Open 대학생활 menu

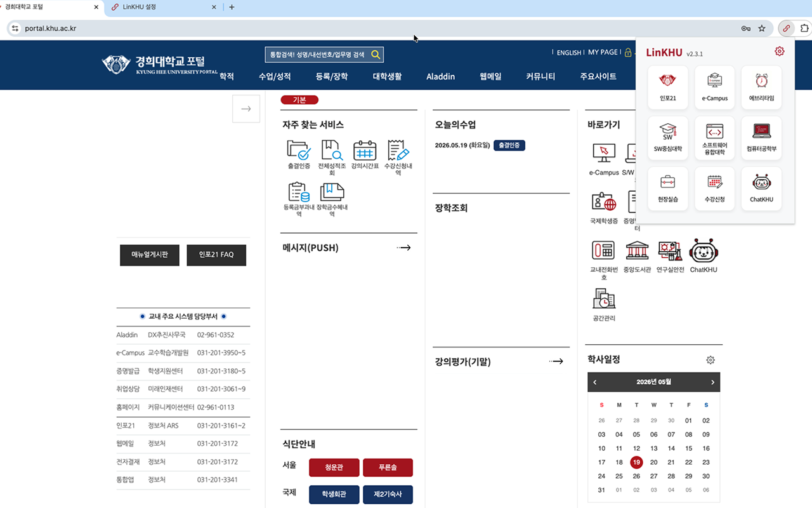(x=387, y=77)
